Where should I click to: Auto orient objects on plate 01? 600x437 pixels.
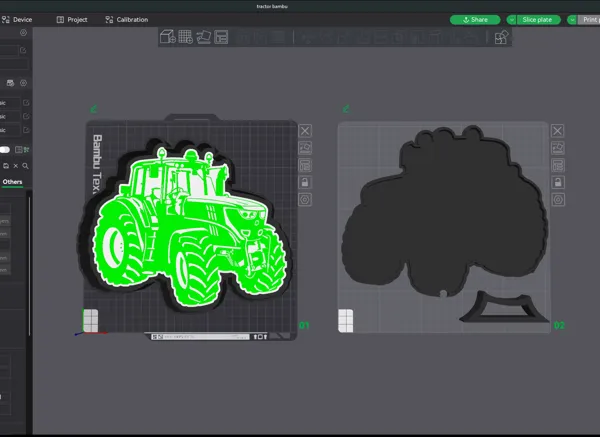tap(305, 148)
